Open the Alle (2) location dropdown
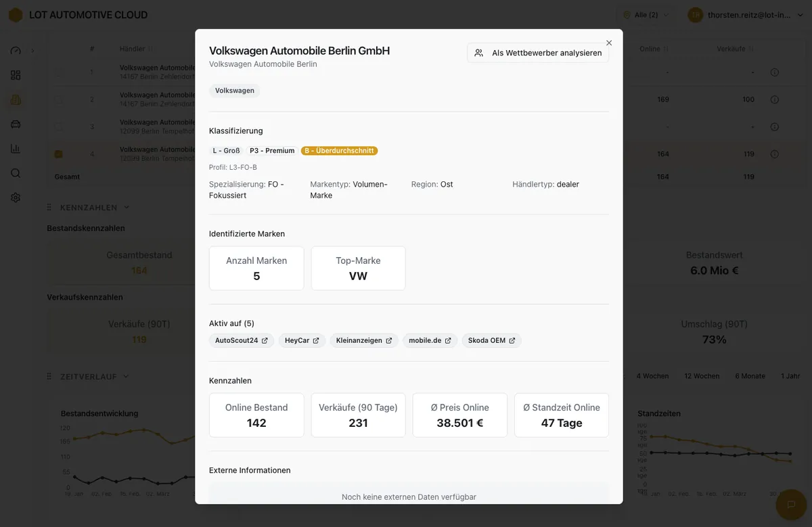 pos(646,15)
